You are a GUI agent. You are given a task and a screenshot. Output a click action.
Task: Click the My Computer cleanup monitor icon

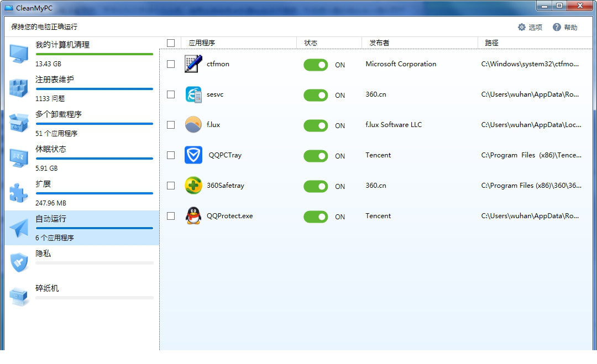(19, 54)
